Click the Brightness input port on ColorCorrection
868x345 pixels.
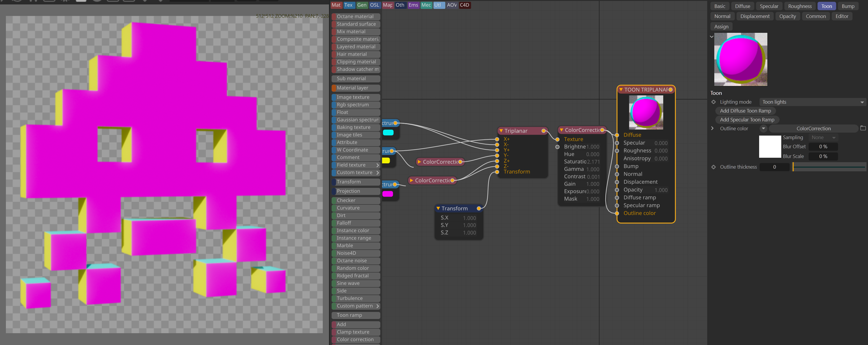coord(557,147)
